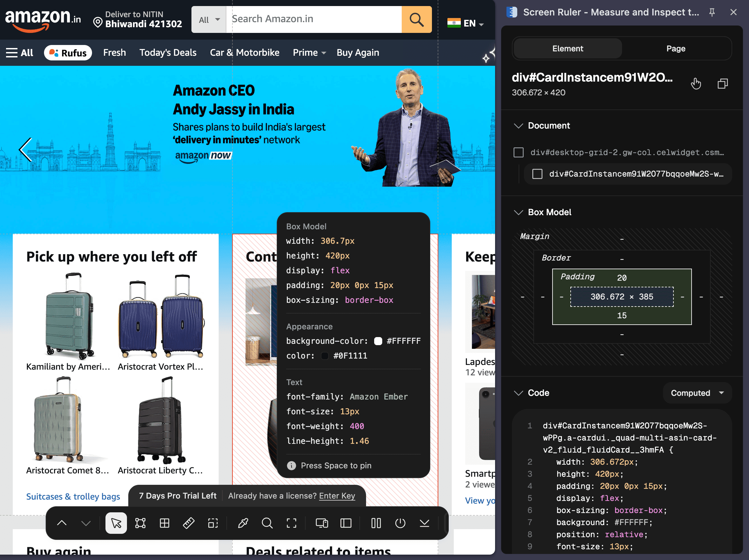Open the EN language selector
749x560 pixels.
466,23
